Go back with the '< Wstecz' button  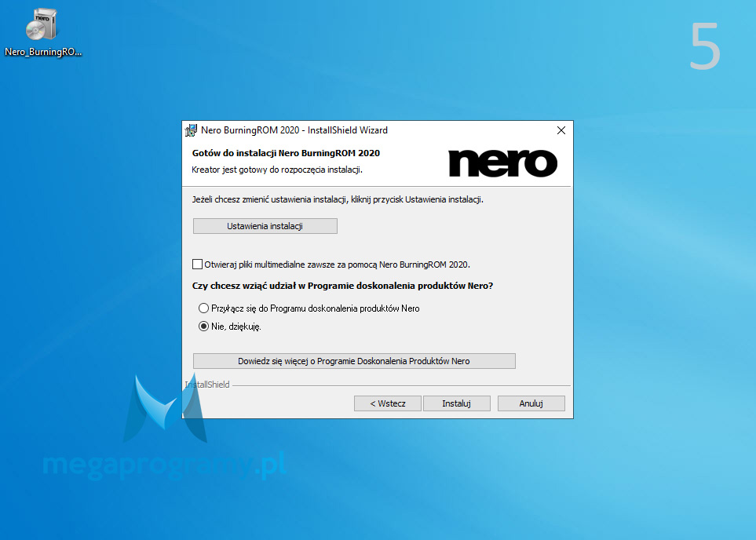(x=388, y=403)
